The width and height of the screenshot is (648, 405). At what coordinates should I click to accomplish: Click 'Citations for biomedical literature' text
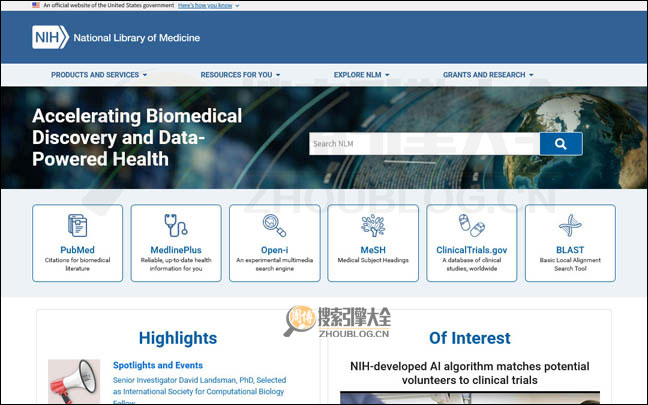[77, 264]
